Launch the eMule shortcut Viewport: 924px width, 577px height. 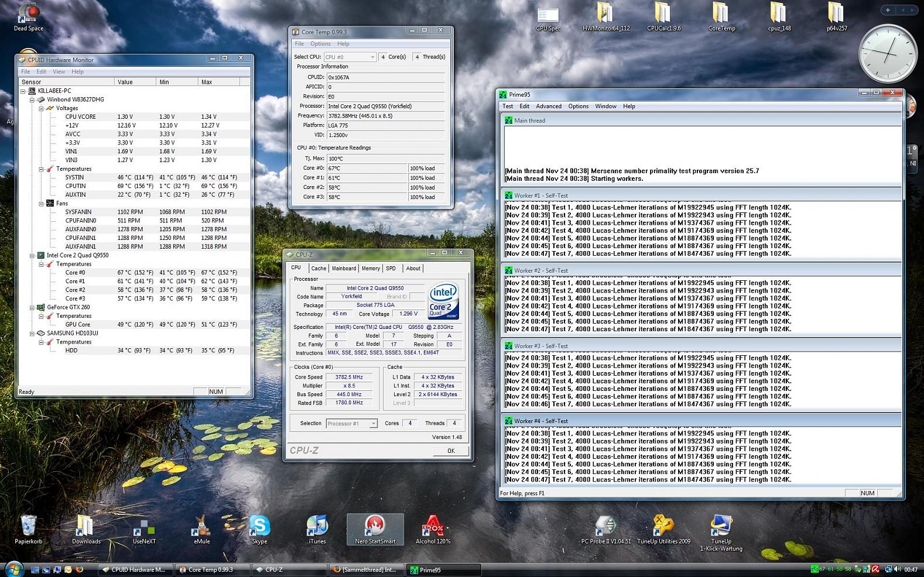coord(201,530)
